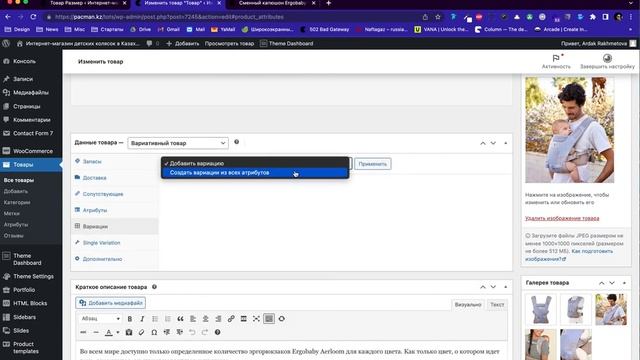Select the first gallery carrier thumbnail
This screenshot has width=640, height=360.
point(541,309)
